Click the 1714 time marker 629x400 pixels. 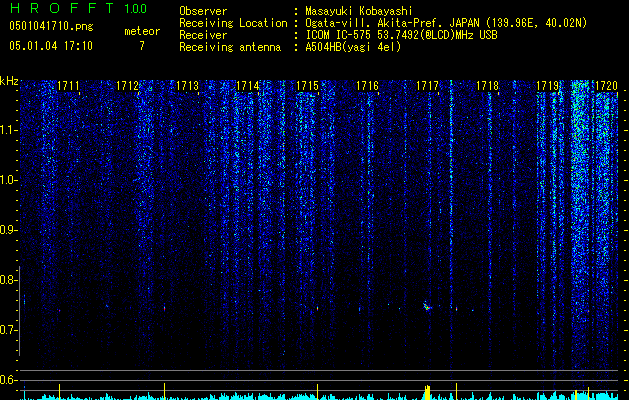tap(248, 86)
